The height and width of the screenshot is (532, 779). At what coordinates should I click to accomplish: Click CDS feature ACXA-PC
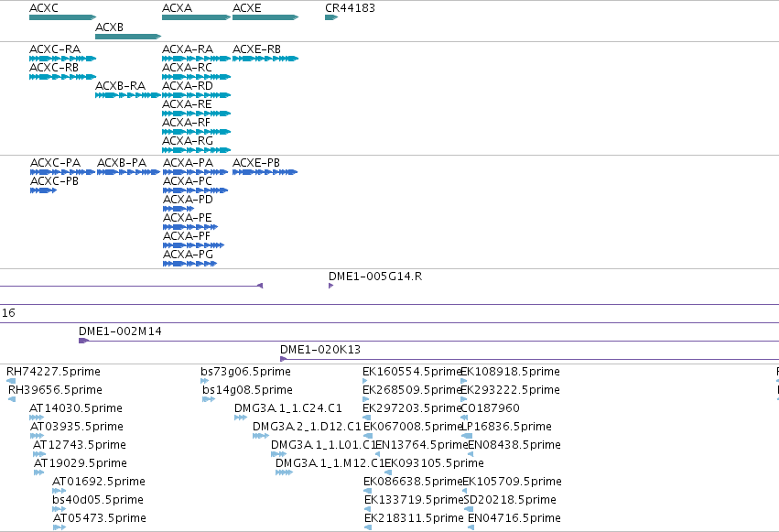point(195,190)
